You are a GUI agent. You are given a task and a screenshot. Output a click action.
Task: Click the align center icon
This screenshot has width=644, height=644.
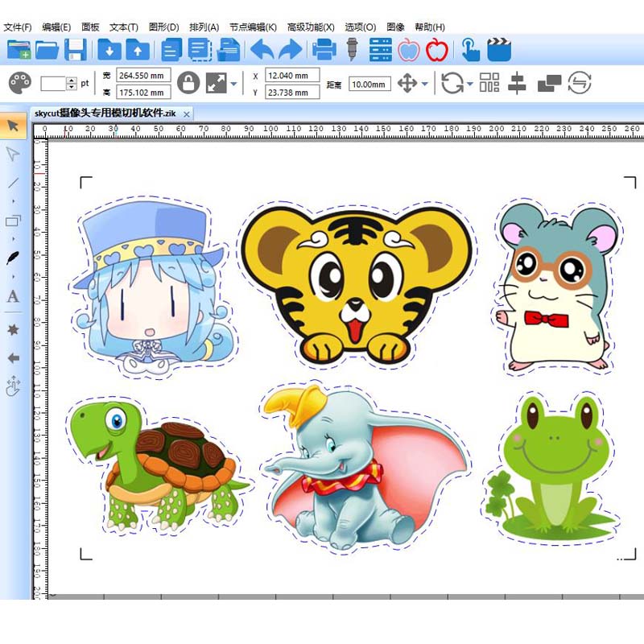pos(517,83)
